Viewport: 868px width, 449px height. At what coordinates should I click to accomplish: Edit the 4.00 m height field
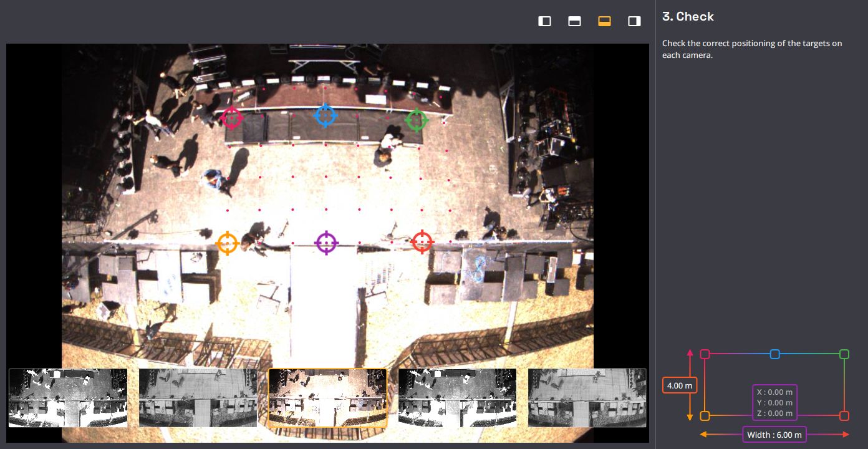click(x=680, y=385)
